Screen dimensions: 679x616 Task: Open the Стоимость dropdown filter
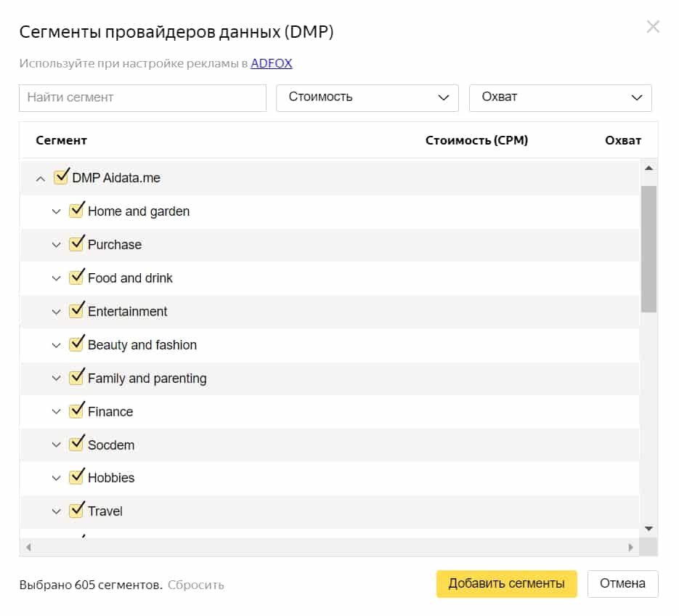(x=367, y=97)
